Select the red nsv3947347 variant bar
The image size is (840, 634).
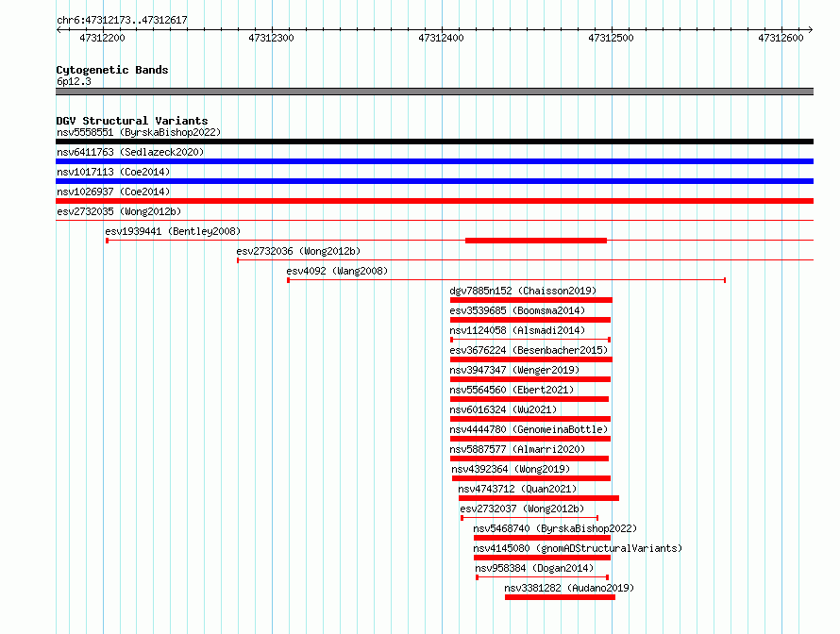(x=530, y=379)
